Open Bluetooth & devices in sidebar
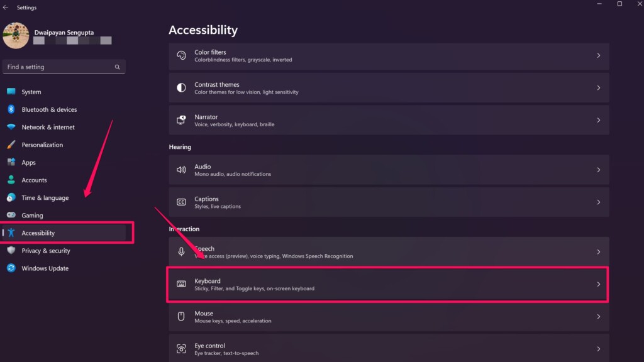644x362 pixels. click(x=49, y=109)
